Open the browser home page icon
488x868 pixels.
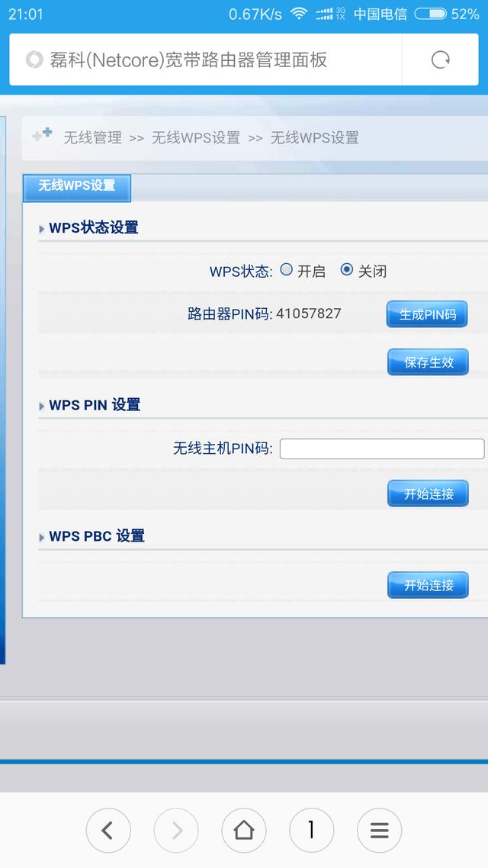point(244,831)
